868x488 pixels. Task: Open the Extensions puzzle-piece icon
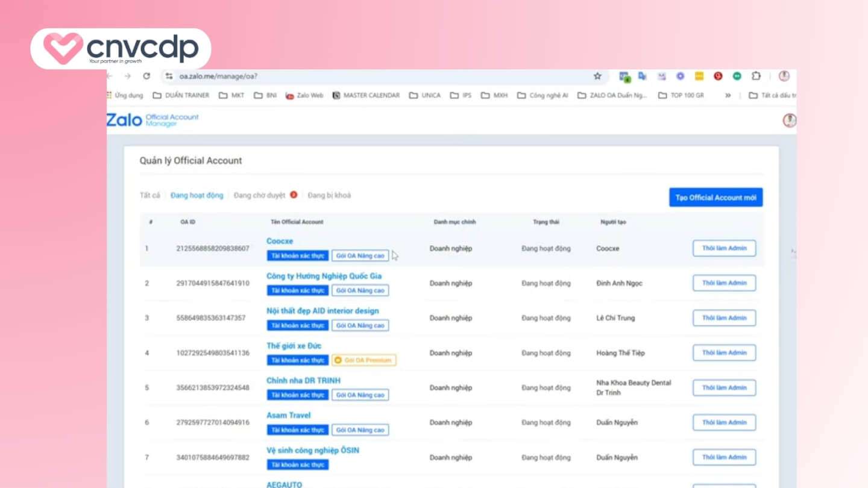click(x=756, y=76)
